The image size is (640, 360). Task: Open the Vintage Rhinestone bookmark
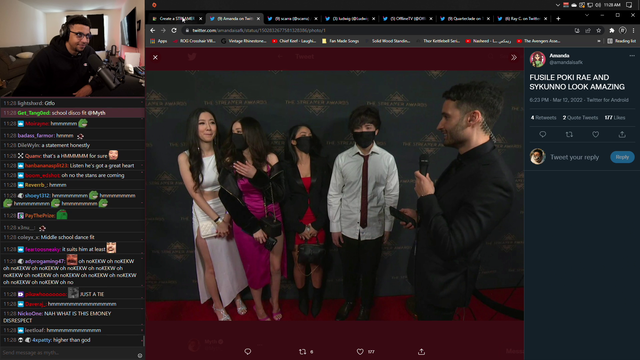point(244,41)
